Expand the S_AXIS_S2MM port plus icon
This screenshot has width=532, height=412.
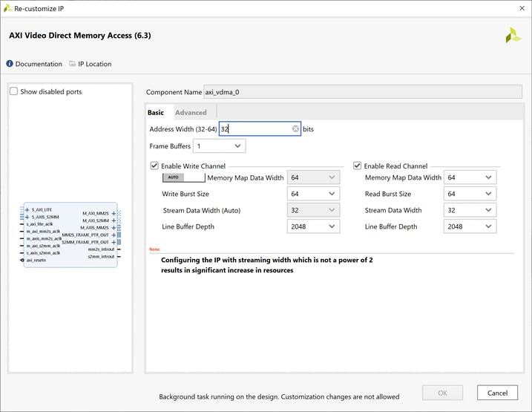[x=27, y=217]
